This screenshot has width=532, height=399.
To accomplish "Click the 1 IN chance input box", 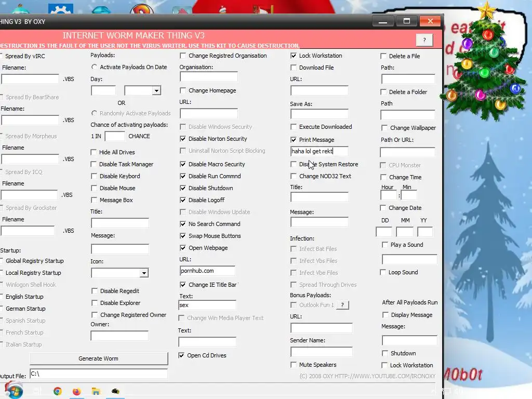I will [115, 137].
